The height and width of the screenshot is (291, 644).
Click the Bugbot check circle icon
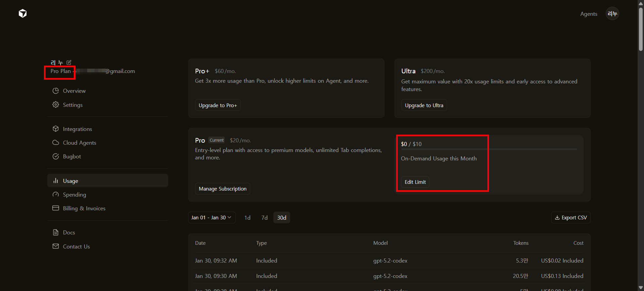coord(56,156)
